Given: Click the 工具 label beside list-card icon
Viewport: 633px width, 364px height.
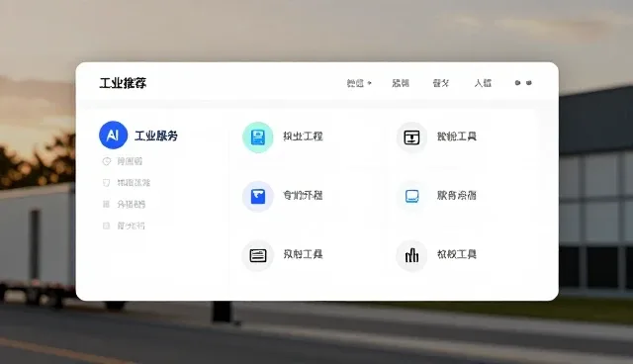Looking at the screenshot, I should [x=303, y=254].
